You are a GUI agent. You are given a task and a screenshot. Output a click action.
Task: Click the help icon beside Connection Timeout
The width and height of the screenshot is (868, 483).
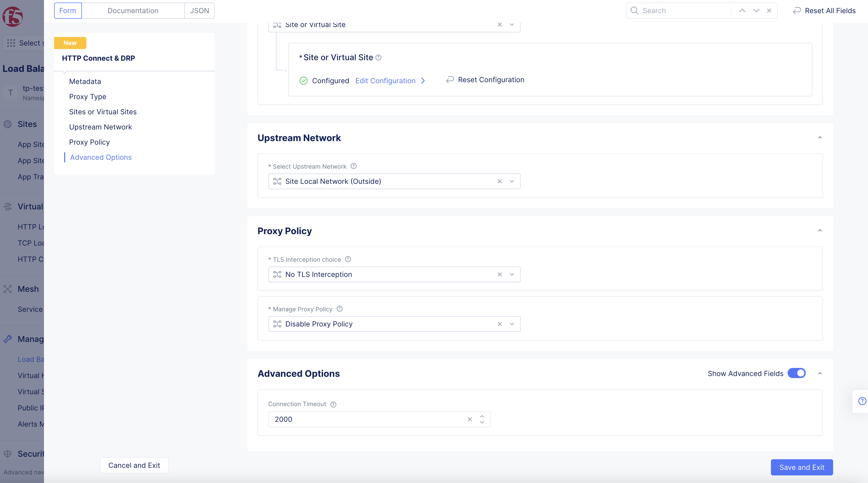tap(333, 404)
